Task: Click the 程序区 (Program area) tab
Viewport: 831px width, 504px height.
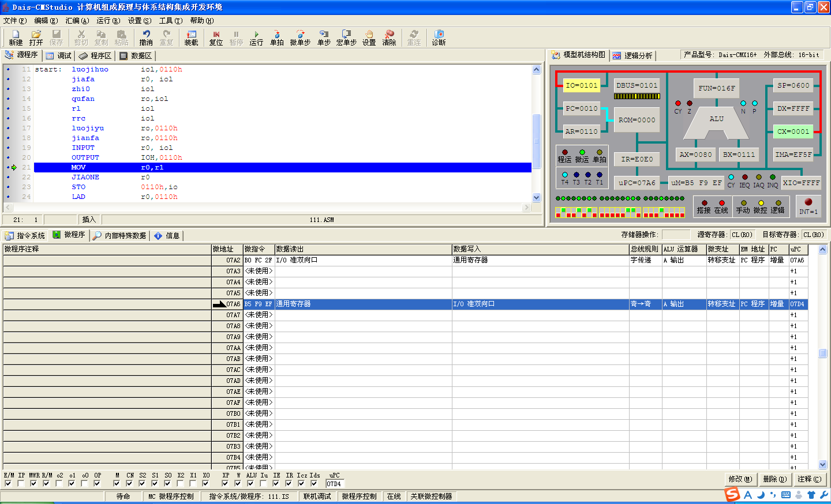Action: tap(95, 56)
